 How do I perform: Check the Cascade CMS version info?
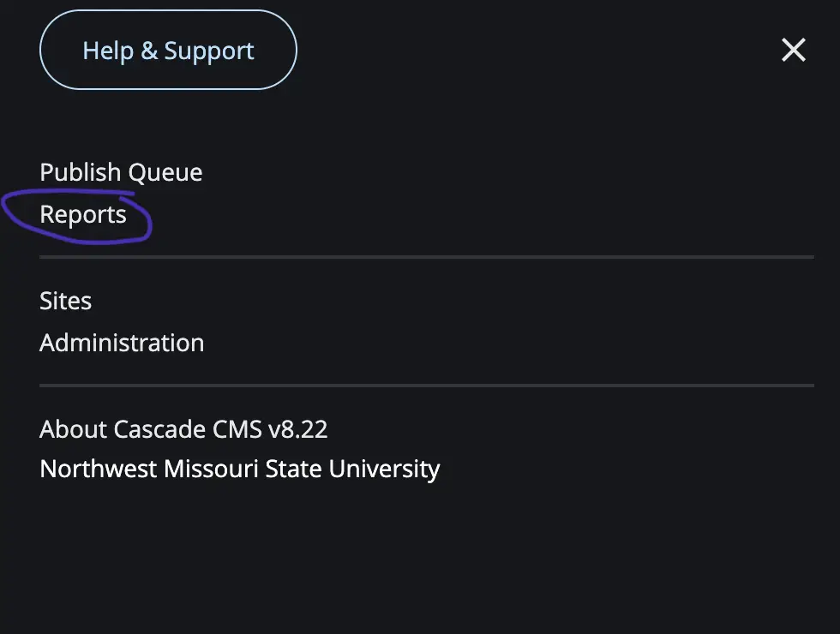(x=183, y=429)
